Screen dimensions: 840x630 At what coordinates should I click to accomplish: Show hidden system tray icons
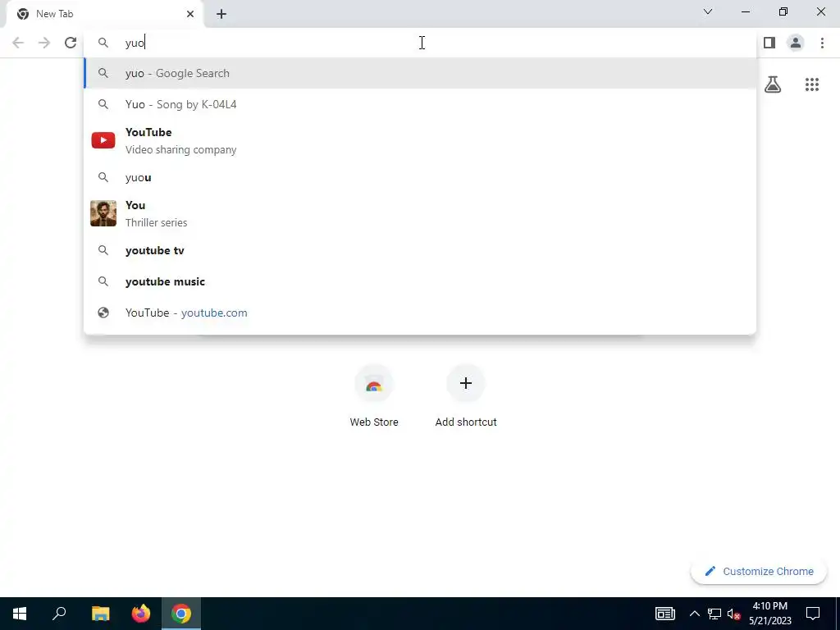(x=694, y=614)
